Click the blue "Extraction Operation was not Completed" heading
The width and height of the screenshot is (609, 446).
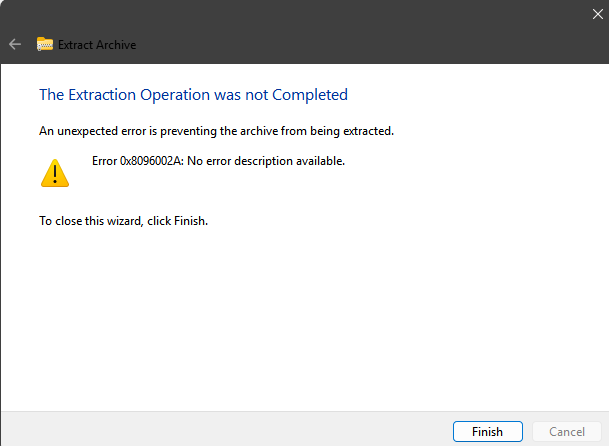point(193,95)
